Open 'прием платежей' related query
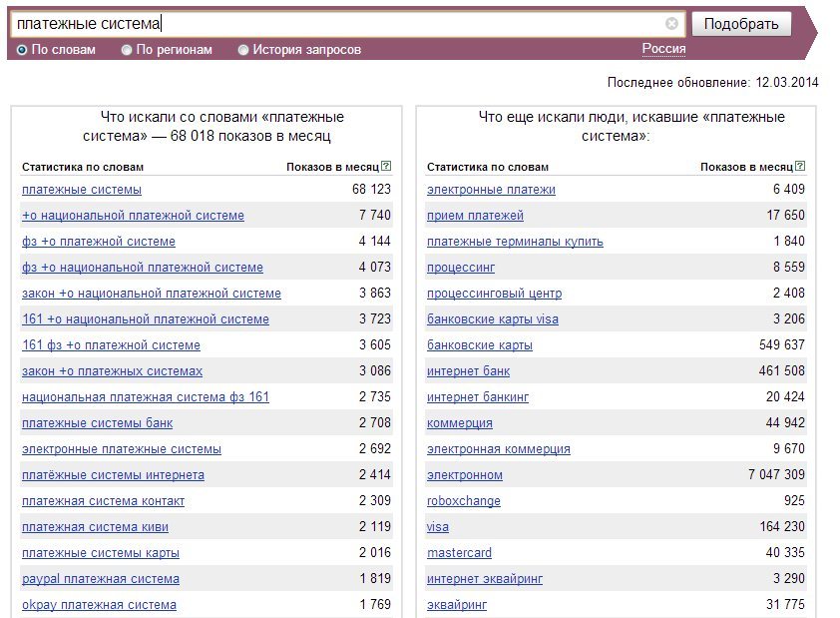This screenshot has height=618, width=840. pyautogui.click(x=475, y=216)
